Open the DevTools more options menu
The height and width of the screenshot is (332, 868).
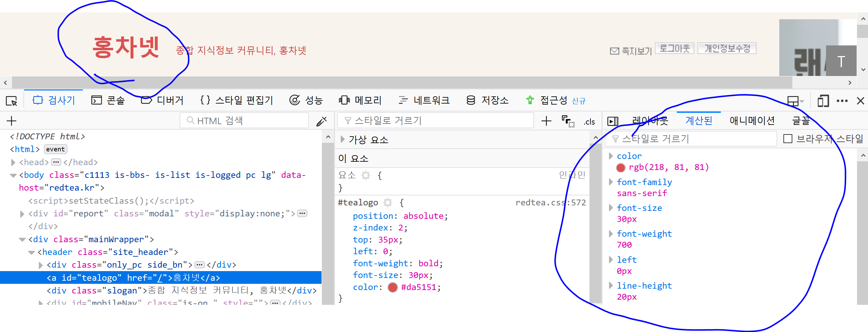pos(842,101)
